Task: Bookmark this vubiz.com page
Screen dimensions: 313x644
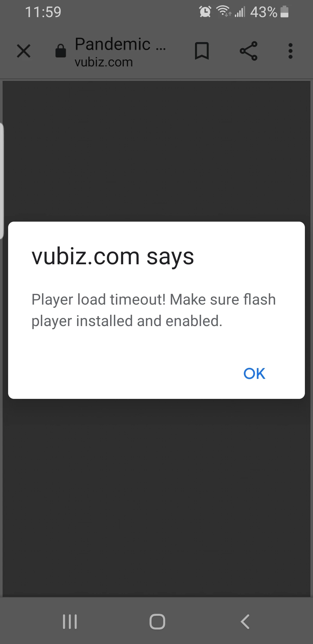Action: 202,51
